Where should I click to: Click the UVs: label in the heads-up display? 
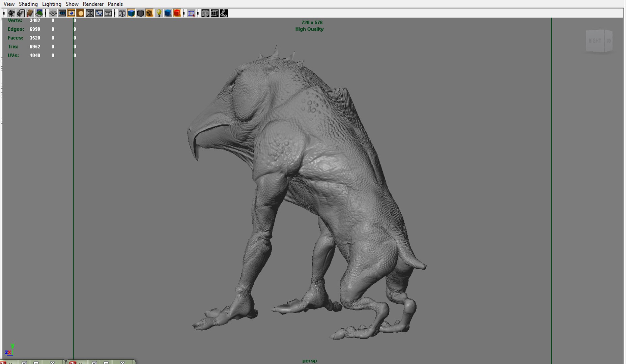13,56
